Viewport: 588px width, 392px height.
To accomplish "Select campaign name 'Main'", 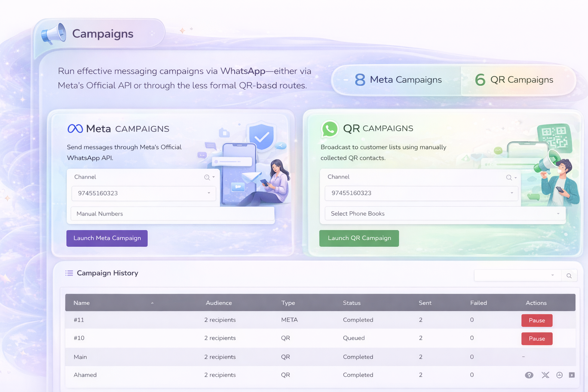I will 80,357.
